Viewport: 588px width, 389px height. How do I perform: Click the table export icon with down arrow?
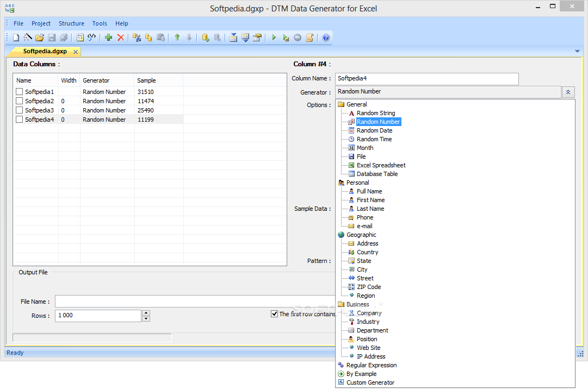point(245,37)
